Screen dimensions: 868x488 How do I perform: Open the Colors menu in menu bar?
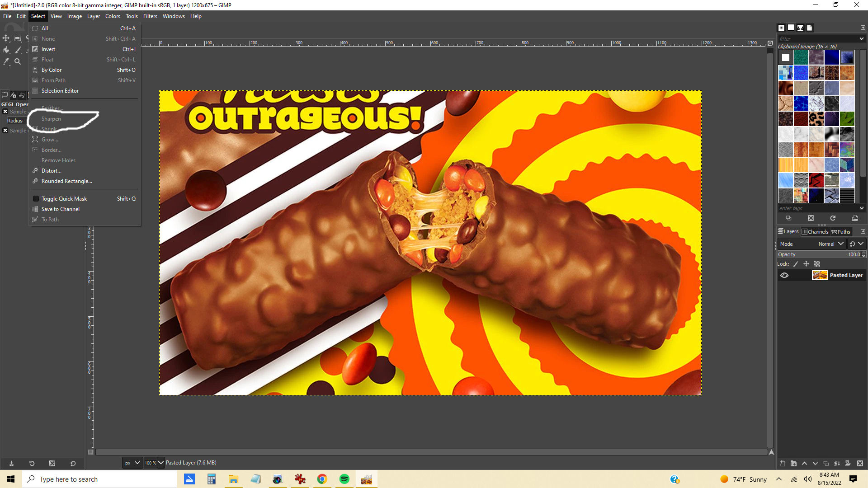pyautogui.click(x=113, y=16)
